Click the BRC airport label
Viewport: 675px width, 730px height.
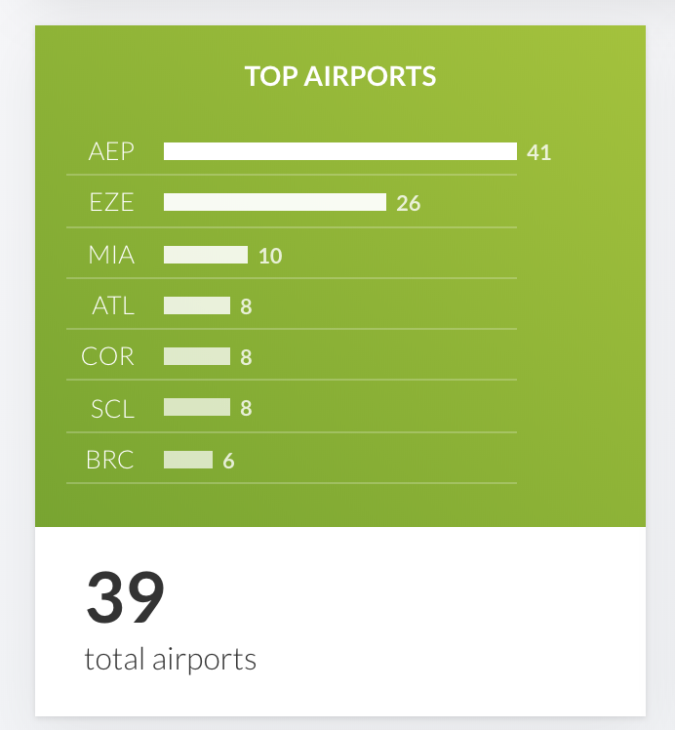(110, 460)
